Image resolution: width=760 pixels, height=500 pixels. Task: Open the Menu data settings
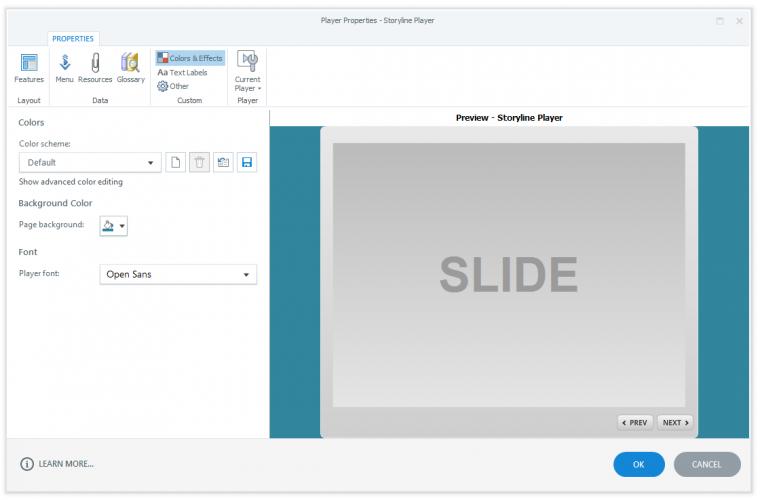coord(64,68)
